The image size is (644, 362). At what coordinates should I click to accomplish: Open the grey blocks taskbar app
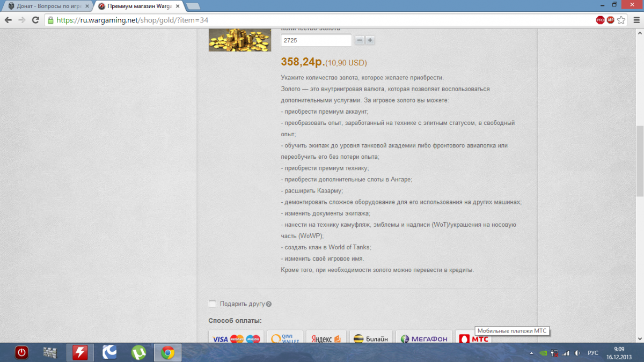(x=50, y=352)
